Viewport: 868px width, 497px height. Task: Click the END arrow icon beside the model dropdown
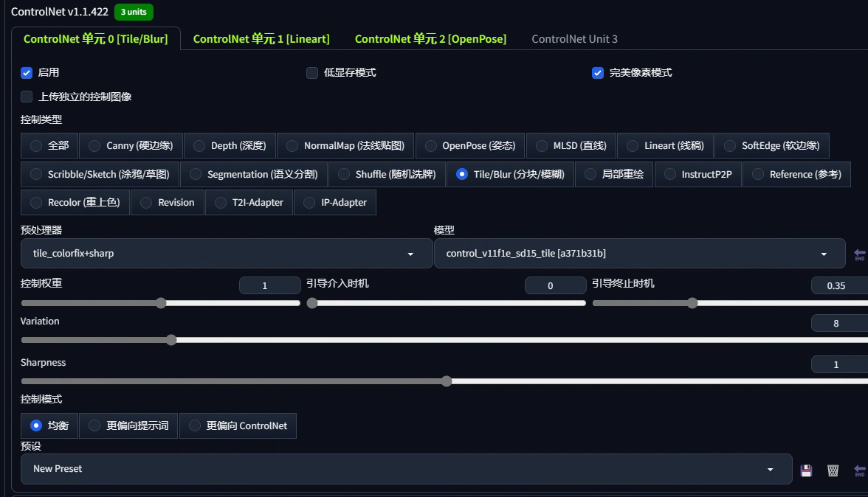[x=860, y=254]
